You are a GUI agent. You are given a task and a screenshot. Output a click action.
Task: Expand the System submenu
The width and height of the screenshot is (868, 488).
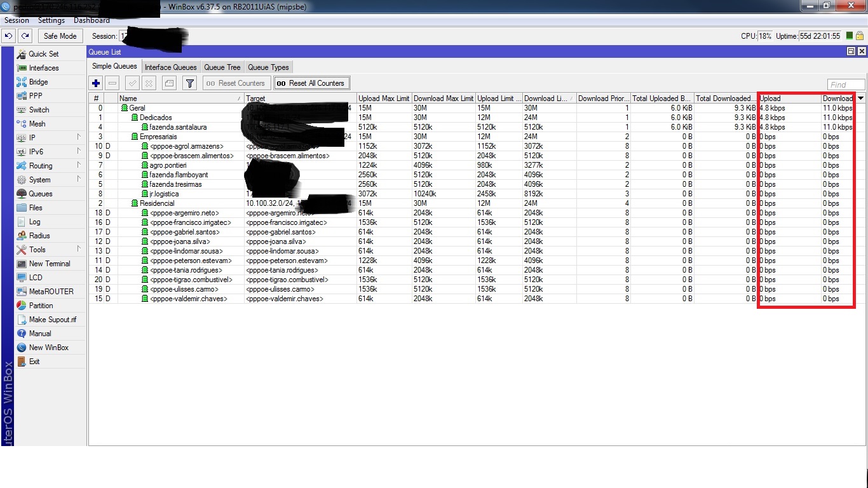[x=79, y=179]
